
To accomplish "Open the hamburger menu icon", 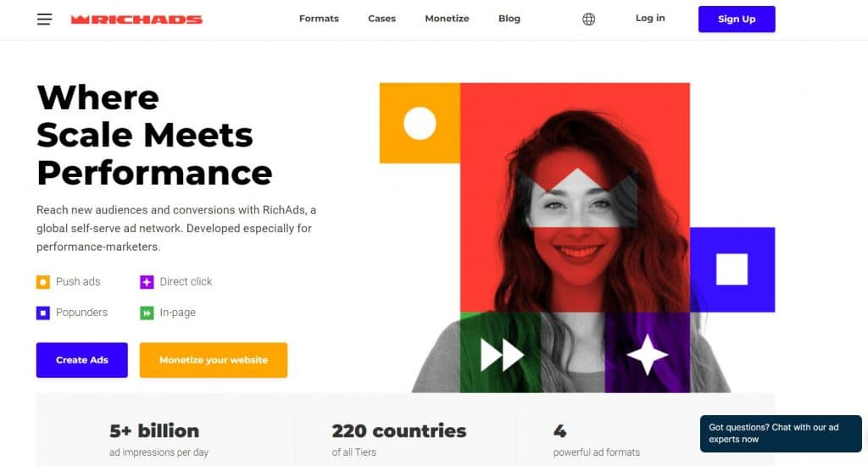I will 44,19.
